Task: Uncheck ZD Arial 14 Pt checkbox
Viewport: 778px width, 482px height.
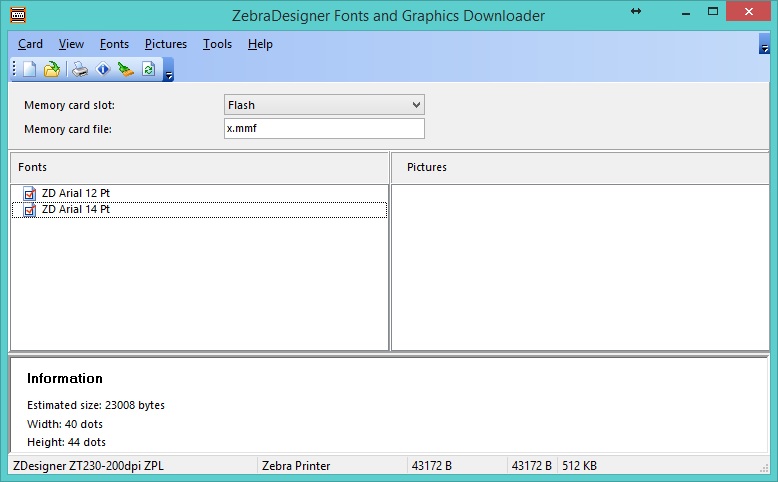Action: coord(29,210)
